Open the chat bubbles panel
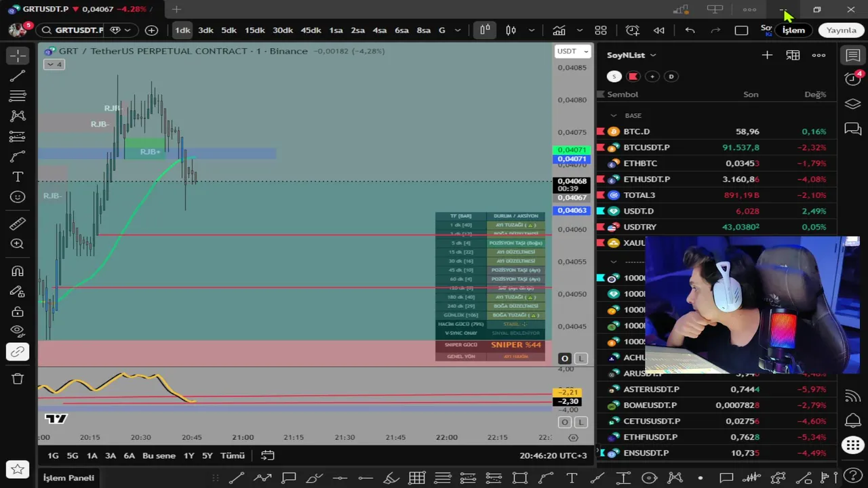This screenshot has width=868, height=488. [x=853, y=129]
